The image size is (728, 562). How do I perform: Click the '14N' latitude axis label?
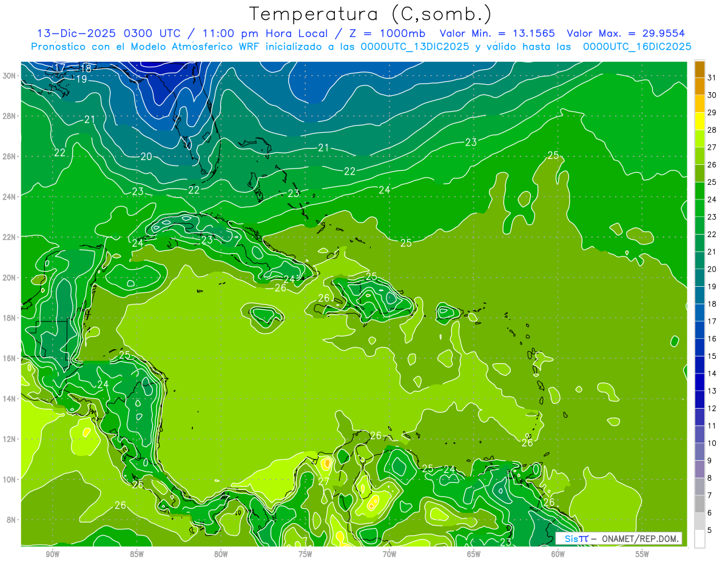(9, 399)
